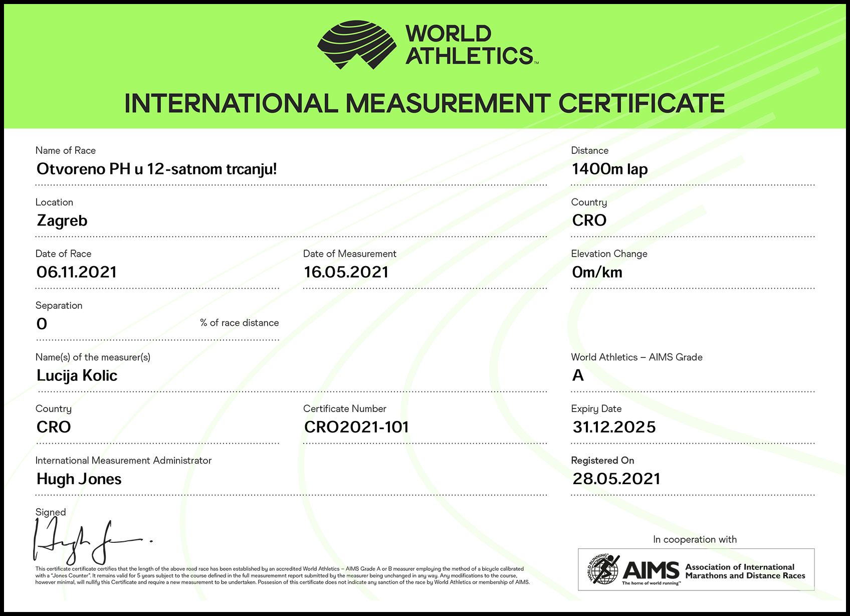The width and height of the screenshot is (850, 616).
Task: Click the 'Name(s) of the measurer(s)' label
Action: point(93,357)
